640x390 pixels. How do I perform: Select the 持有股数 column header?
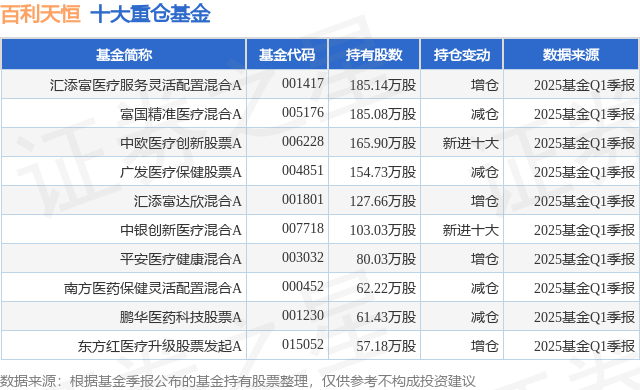point(374,54)
